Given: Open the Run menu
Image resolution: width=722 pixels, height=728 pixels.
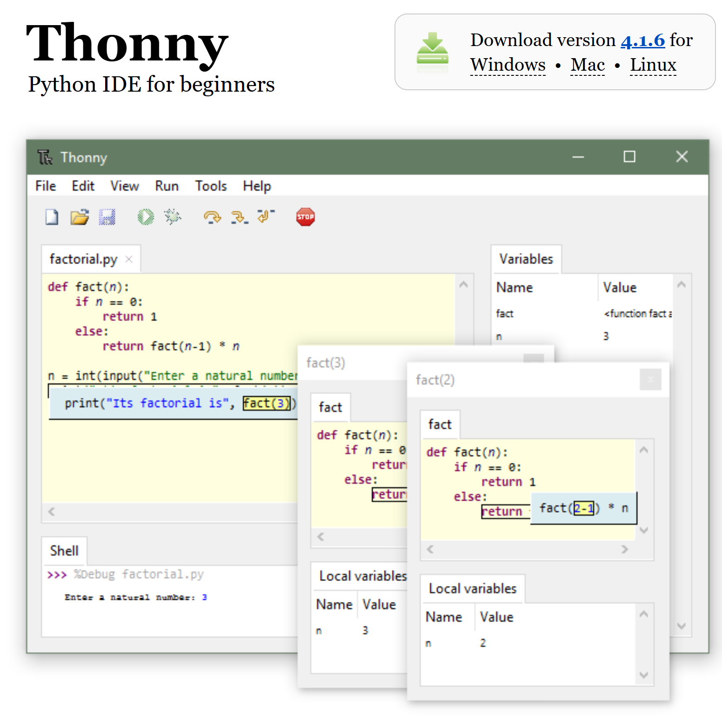Looking at the screenshot, I should 167,186.
